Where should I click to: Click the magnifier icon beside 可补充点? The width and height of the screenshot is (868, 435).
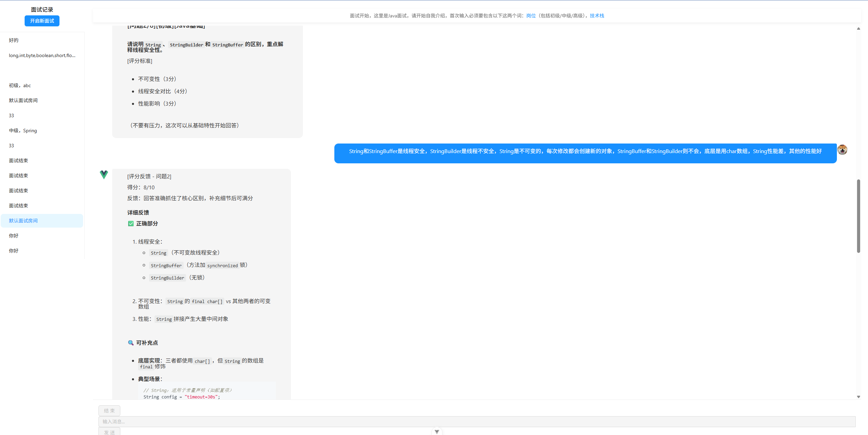[131, 343]
